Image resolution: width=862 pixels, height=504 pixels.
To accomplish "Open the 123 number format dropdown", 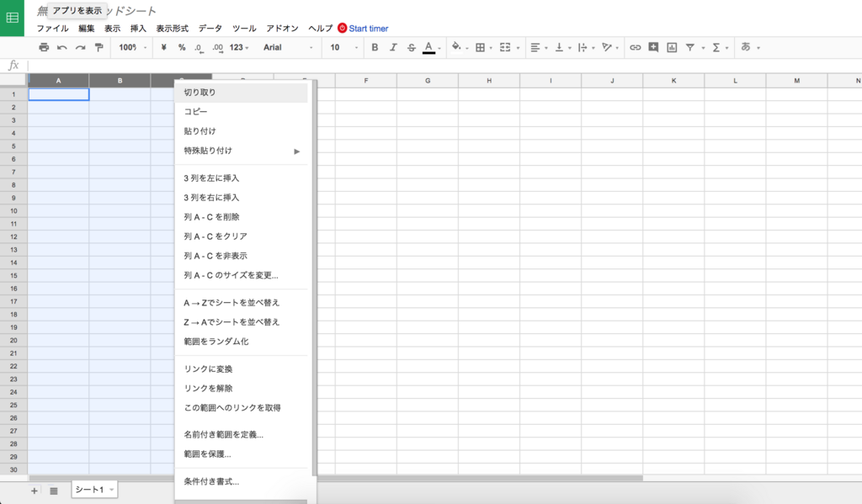I will pyautogui.click(x=239, y=47).
